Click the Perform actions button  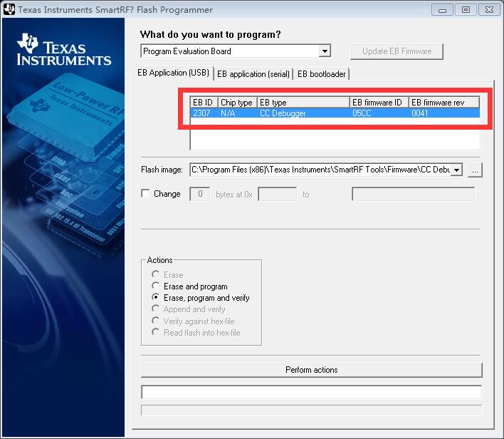click(312, 370)
